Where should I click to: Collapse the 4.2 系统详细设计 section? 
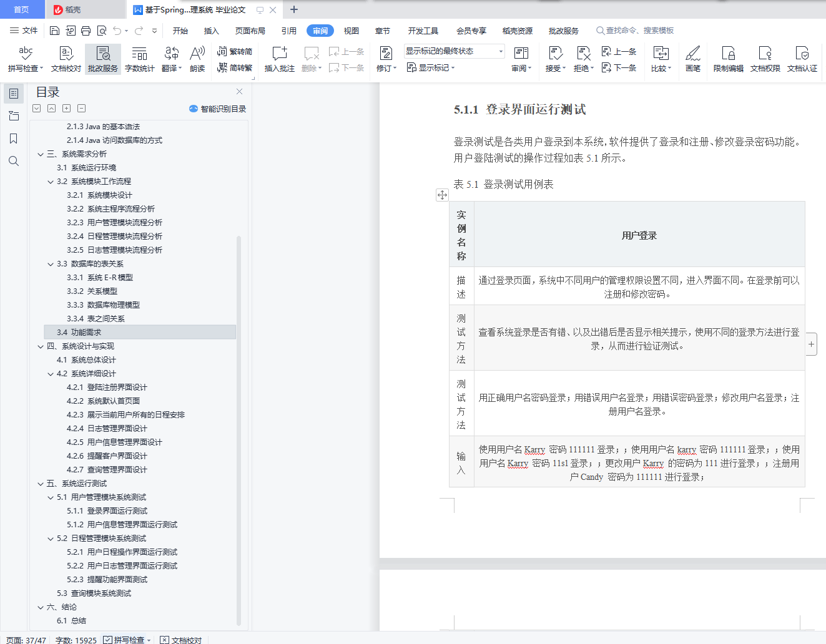[x=51, y=374]
